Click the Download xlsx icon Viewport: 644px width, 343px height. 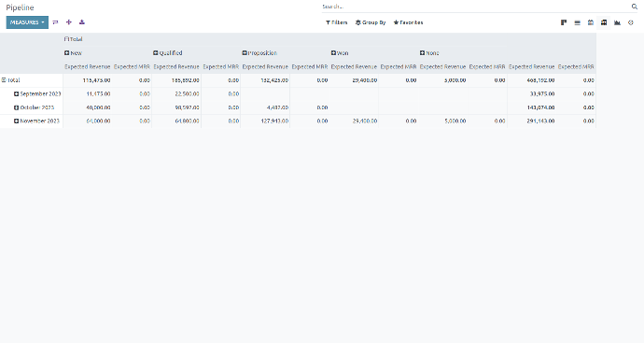tap(82, 22)
